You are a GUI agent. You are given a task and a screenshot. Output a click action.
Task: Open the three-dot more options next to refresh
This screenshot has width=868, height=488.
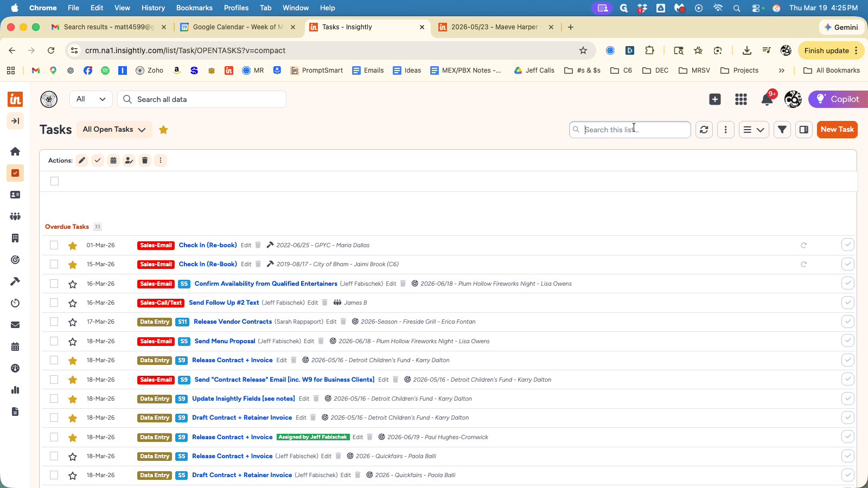pos(726,130)
